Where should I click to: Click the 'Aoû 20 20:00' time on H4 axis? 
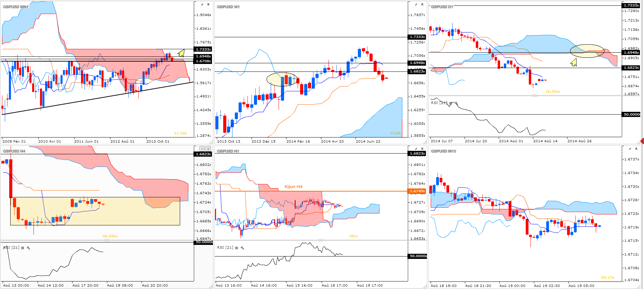pyautogui.click(x=155, y=285)
